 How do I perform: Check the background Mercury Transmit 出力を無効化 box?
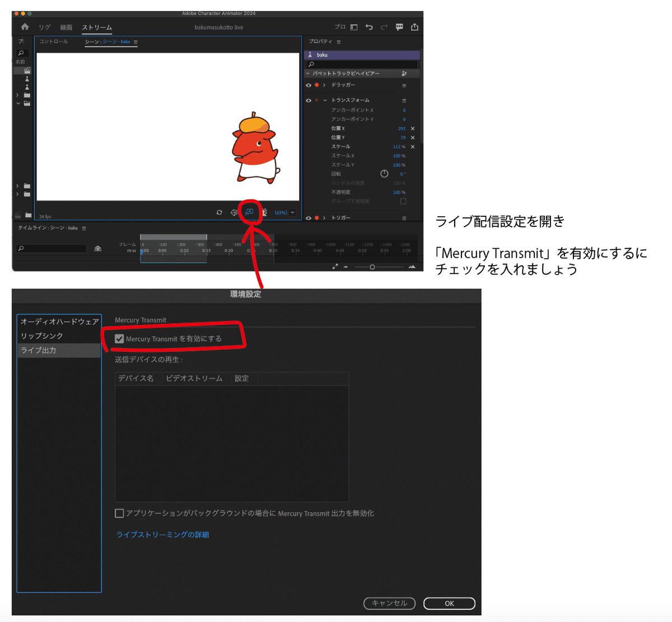click(x=119, y=513)
